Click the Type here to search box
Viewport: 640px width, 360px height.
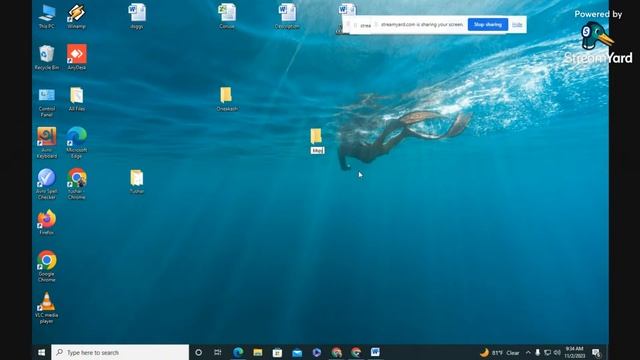point(120,352)
